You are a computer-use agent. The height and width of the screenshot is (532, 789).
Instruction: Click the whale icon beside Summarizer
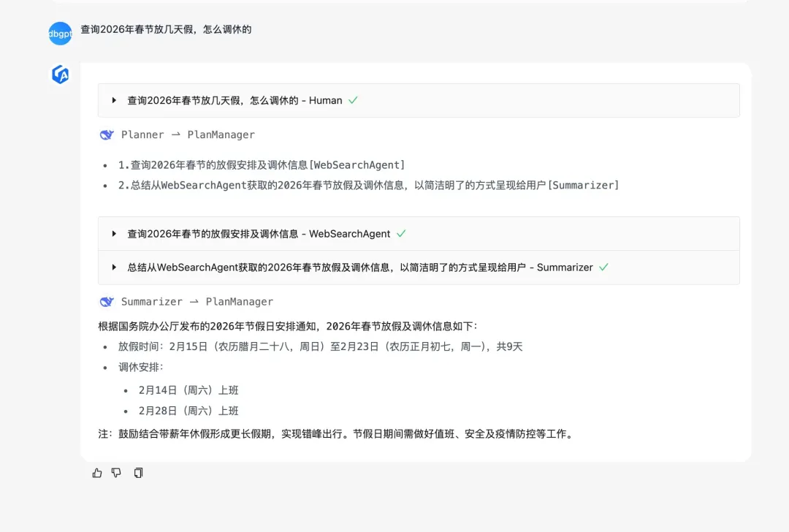click(107, 302)
